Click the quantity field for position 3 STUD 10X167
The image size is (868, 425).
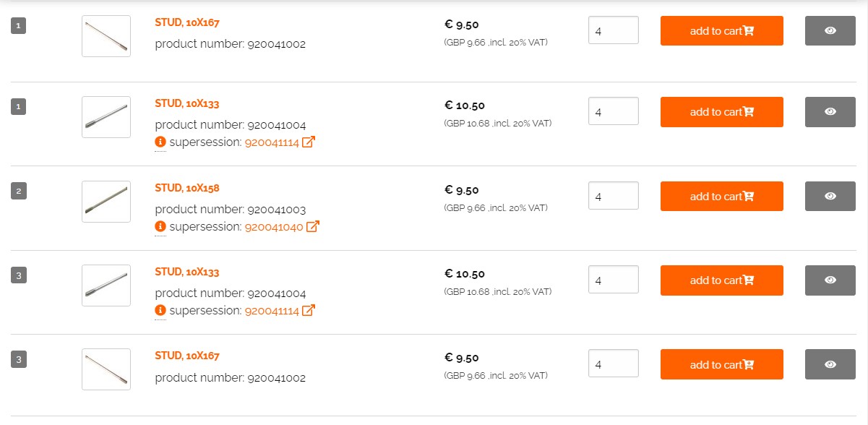tap(613, 364)
